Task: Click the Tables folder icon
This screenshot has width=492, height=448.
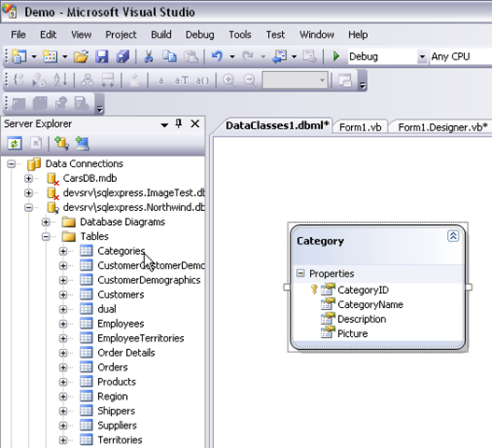Action: tap(69, 236)
